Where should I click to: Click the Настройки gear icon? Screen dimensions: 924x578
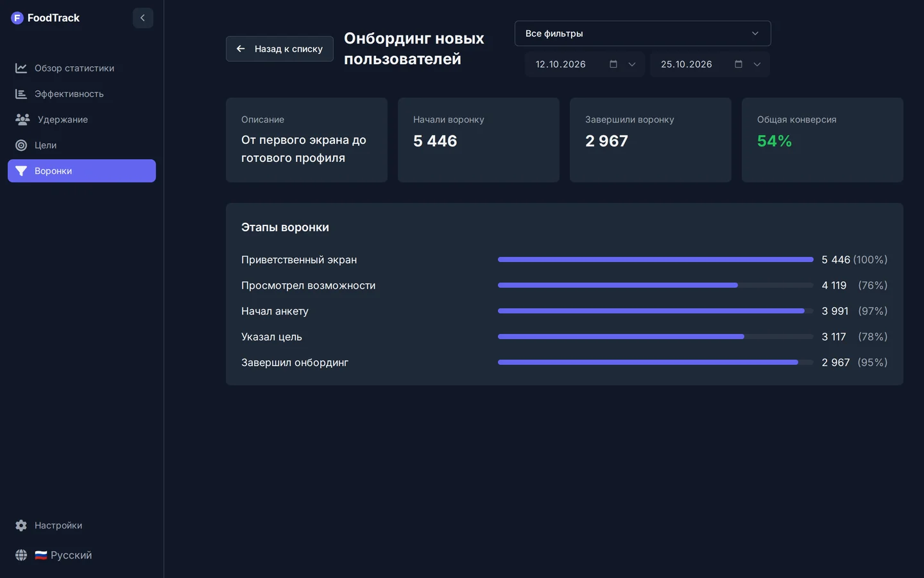point(21,525)
